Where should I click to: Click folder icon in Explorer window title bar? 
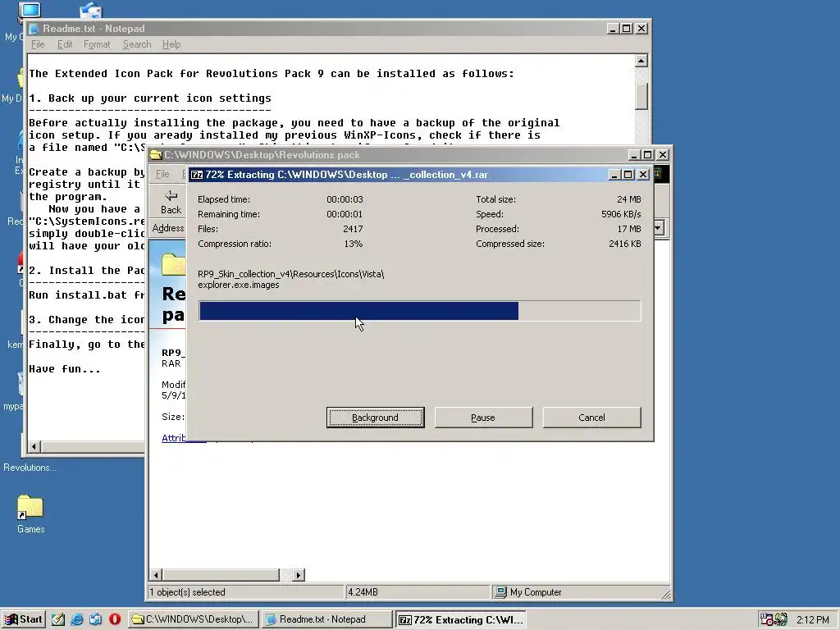click(156, 155)
